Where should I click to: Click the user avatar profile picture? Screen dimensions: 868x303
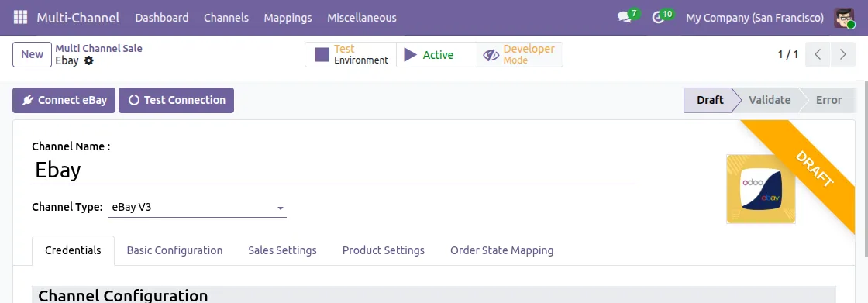844,18
